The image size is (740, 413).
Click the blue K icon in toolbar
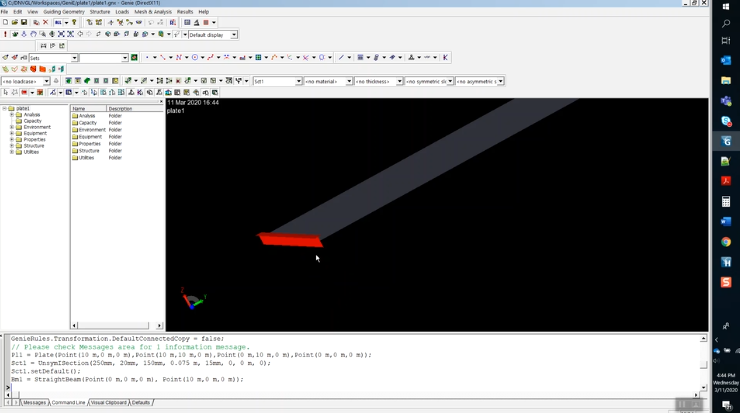pos(445,58)
